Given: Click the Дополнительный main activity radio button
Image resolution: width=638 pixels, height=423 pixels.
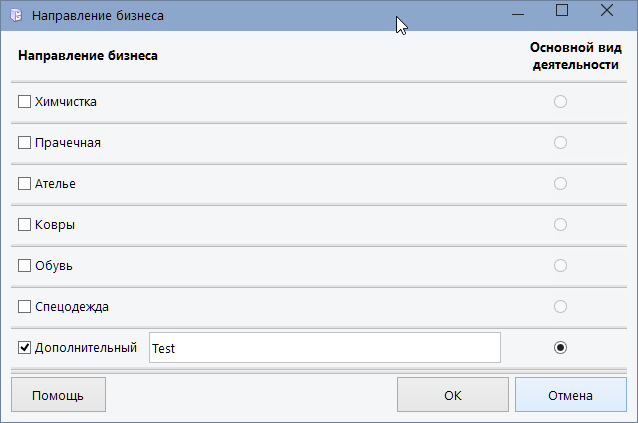Looking at the screenshot, I should 560,347.
